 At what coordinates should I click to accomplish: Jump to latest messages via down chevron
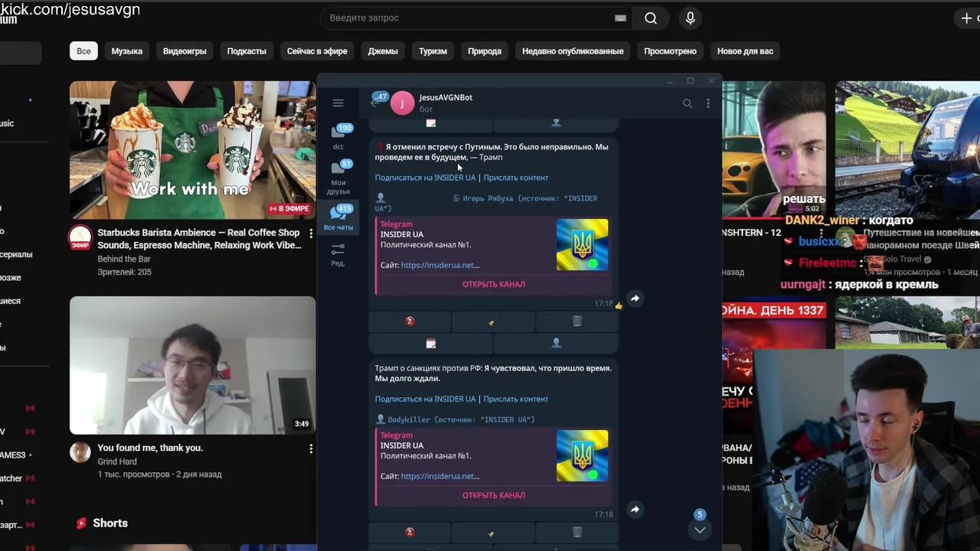pos(699,530)
